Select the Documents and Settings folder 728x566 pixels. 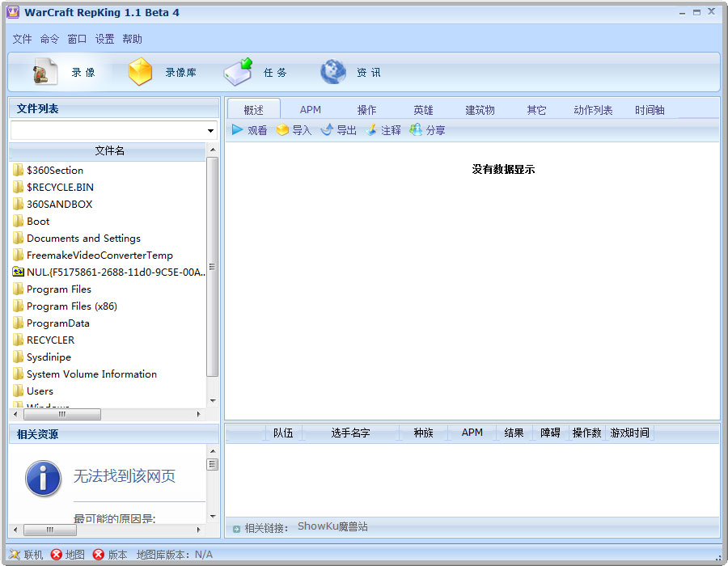point(83,239)
